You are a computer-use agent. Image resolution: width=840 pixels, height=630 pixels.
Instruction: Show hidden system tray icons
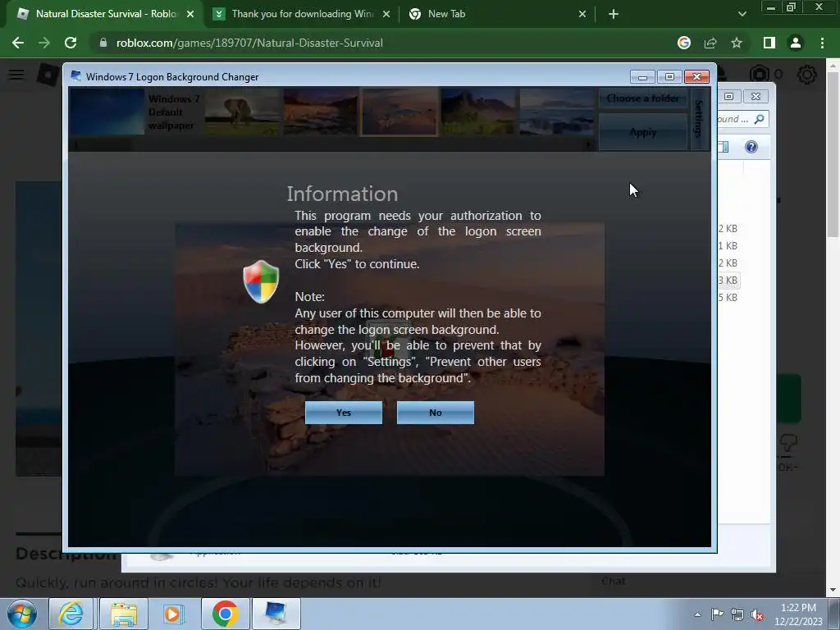697,614
